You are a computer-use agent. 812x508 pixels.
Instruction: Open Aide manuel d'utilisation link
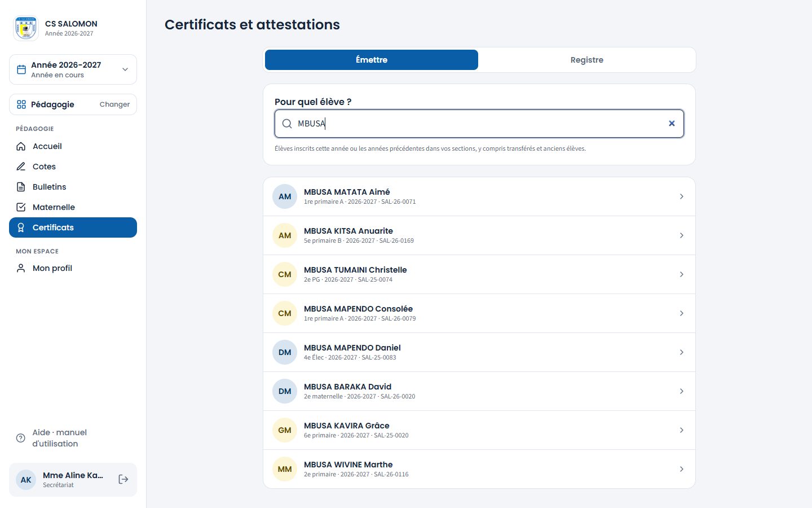73,438
